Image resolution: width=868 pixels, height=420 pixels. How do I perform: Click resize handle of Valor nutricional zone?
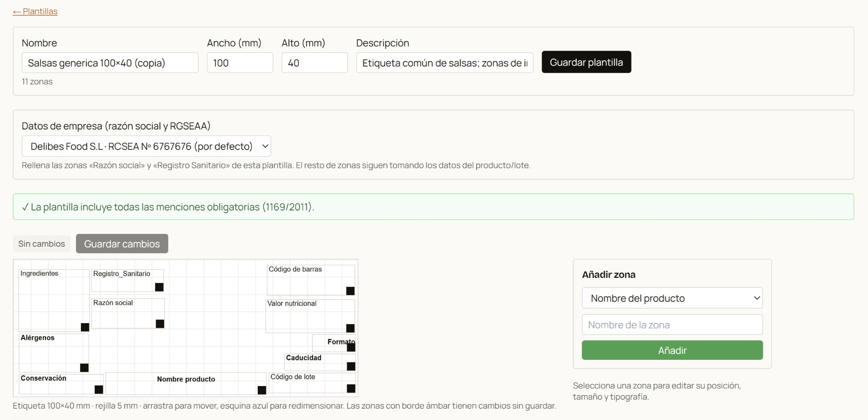point(350,328)
